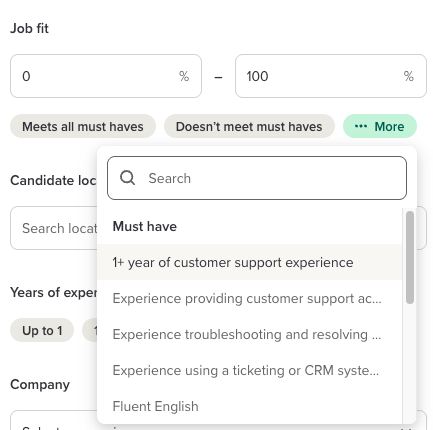
Task: Click the must-have list scrollbar thumb
Action: [x=410, y=257]
